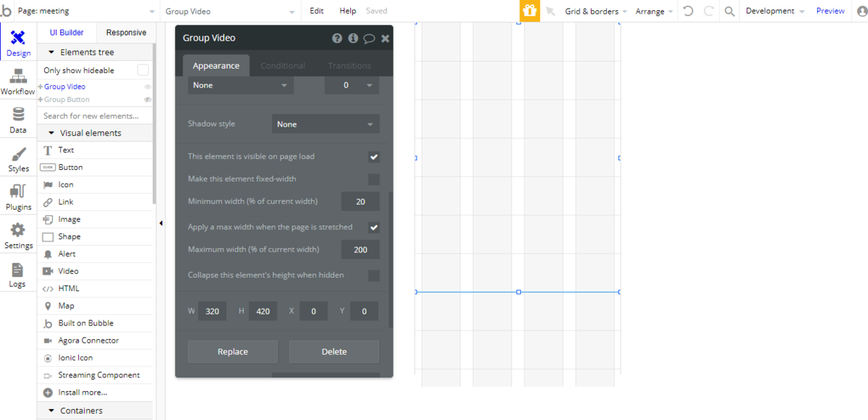This screenshot has width=868, height=420.
Task: Add a Text element
Action: (95, 150)
